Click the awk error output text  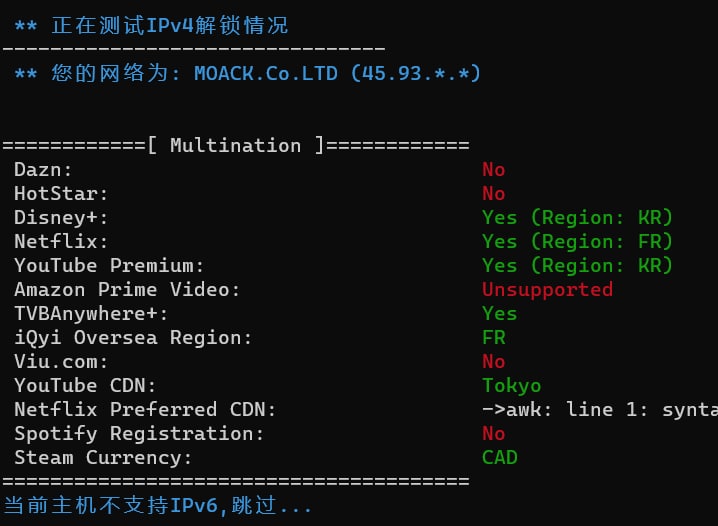click(x=599, y=409)
